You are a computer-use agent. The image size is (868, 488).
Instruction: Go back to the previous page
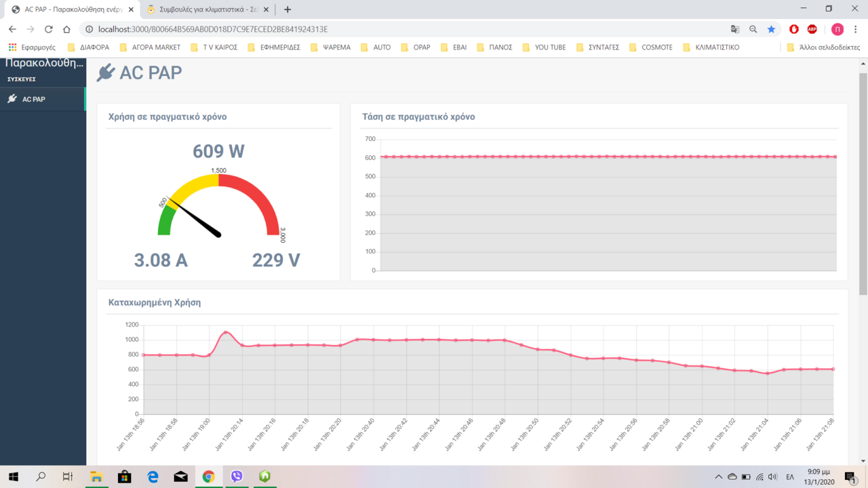tap(12, 29)
